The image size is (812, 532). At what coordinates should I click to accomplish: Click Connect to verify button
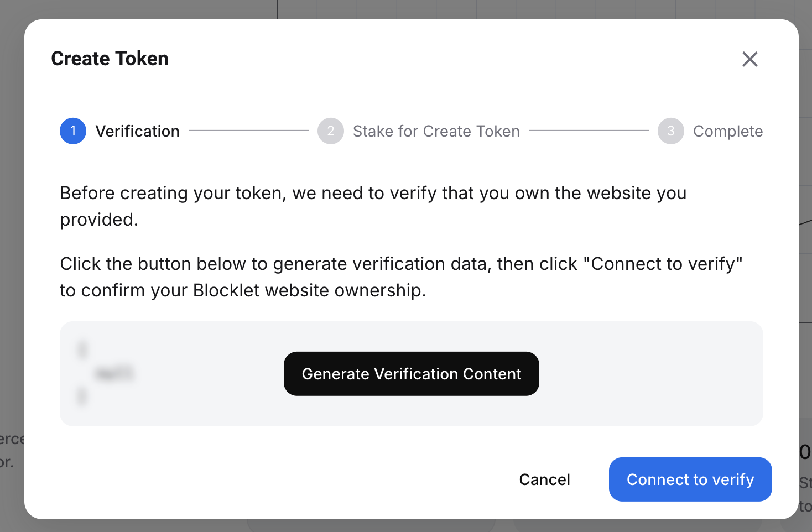click(690, 479)
